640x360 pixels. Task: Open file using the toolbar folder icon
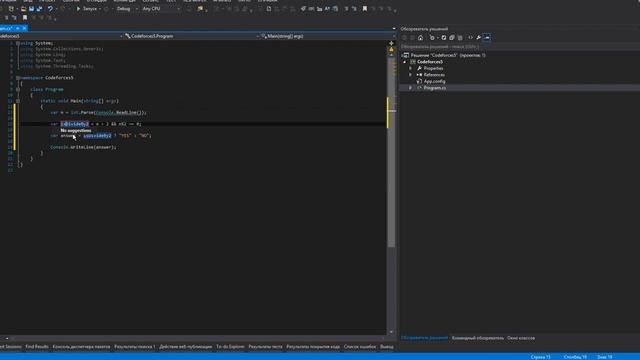24,9
